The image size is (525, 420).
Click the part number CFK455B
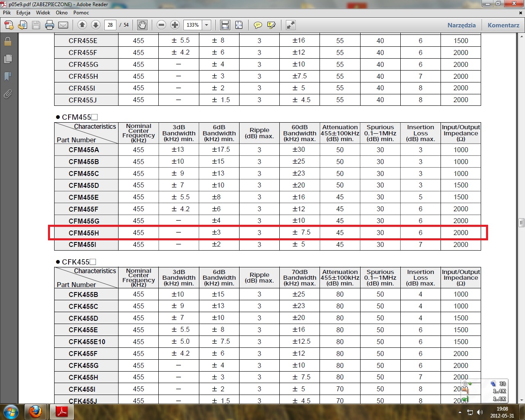tap(83, 294)
